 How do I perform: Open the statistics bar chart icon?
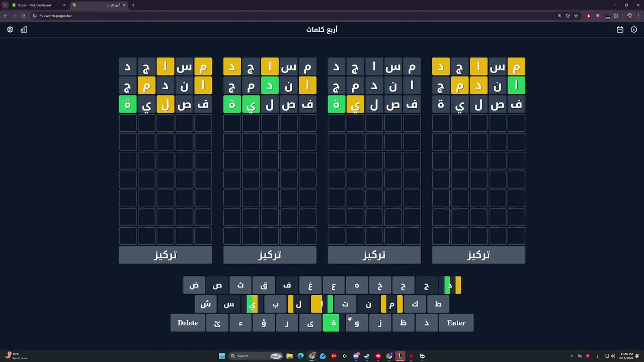click(x=24, y=30)
